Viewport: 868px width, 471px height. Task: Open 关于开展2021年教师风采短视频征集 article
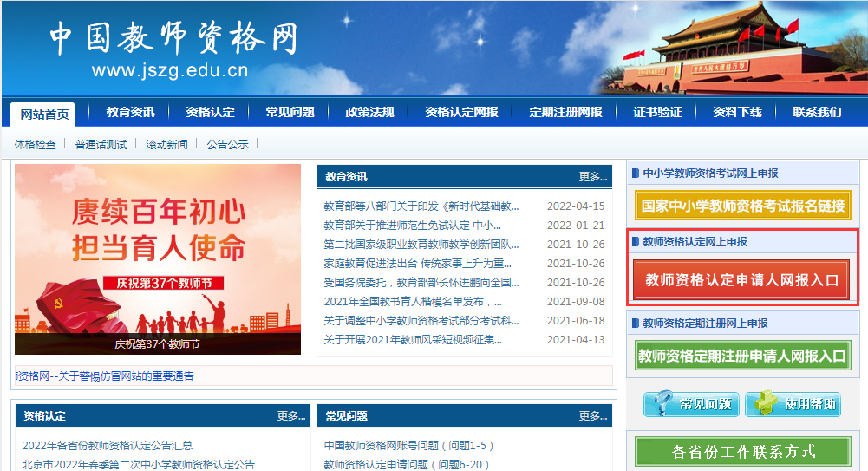pyautogui.click(x=413, y=340)
